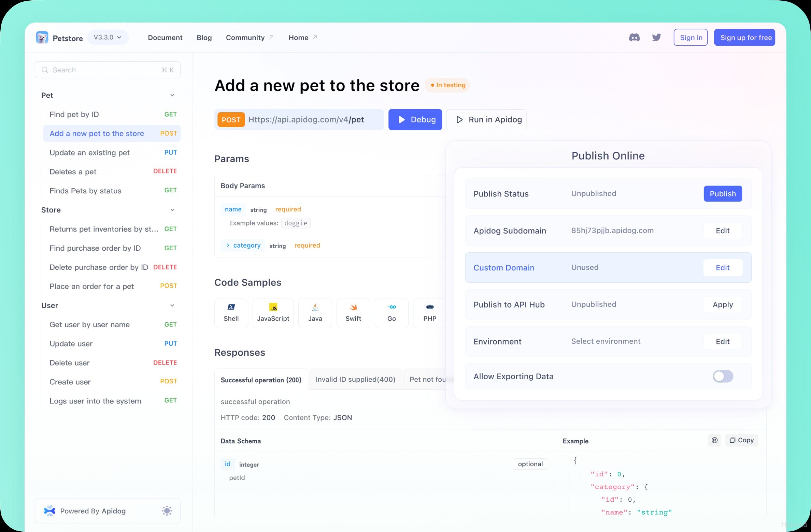
Task: Collapse the Pet sidebar group
Action: pos(172,95)
